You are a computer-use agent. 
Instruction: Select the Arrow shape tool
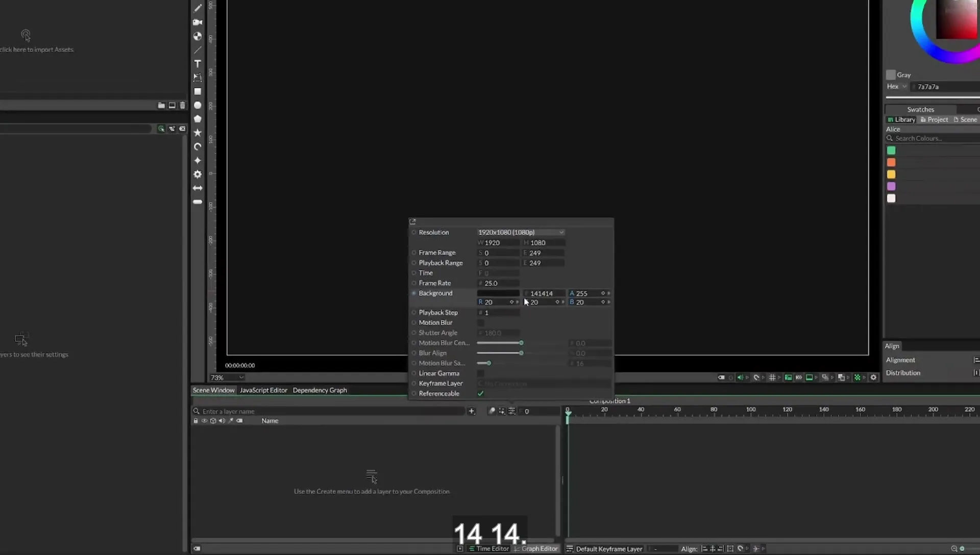tap(198, 188)
